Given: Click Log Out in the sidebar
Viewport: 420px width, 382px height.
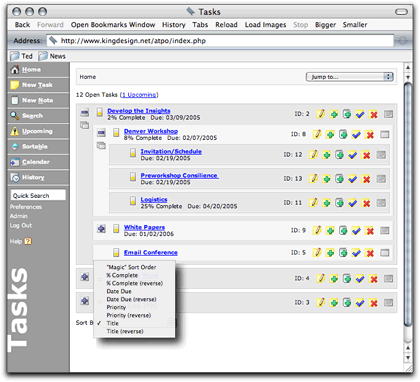Looking at the screenshot, I should click(x=21, y=225).
